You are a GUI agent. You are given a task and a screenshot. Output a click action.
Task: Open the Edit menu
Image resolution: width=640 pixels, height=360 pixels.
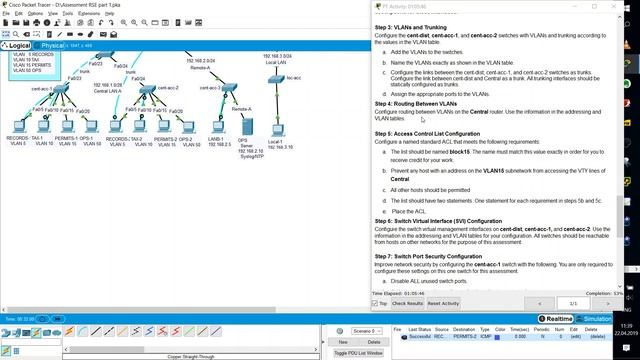(x=19, y=13)
